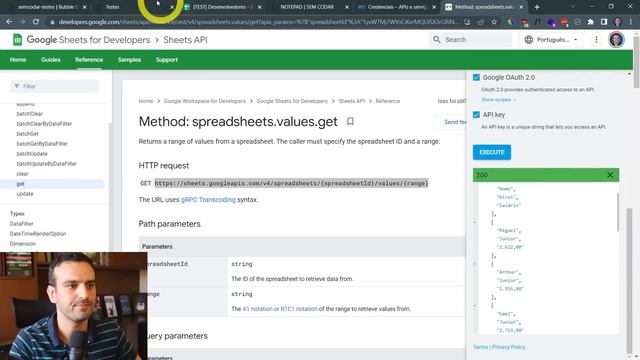The image size is (640, 360).
Task: Open the A1 notation or R1C1 notation link
Action: click(x=280, y=309)
